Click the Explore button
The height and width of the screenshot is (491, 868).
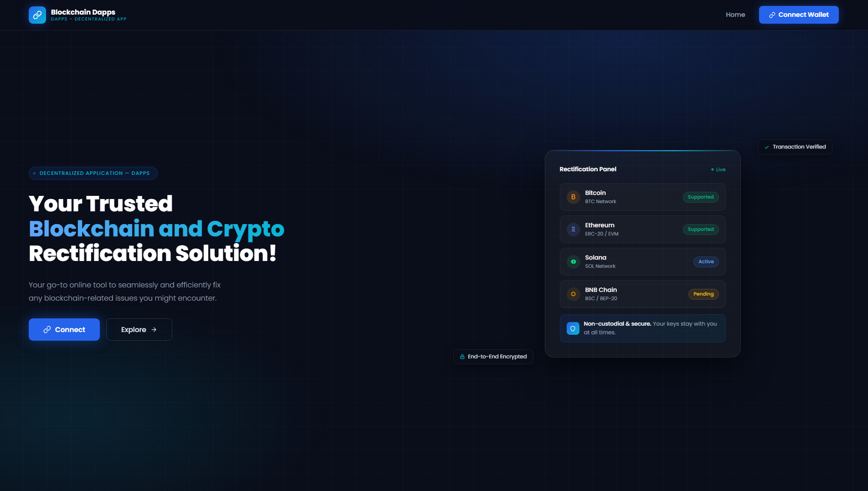139,330
